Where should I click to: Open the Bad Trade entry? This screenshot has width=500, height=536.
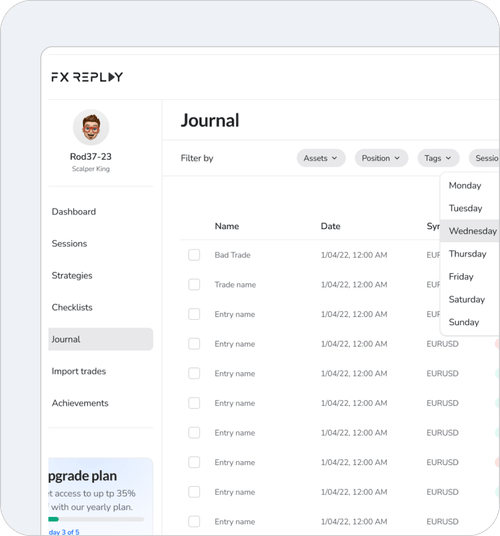[x=232, y=255]
